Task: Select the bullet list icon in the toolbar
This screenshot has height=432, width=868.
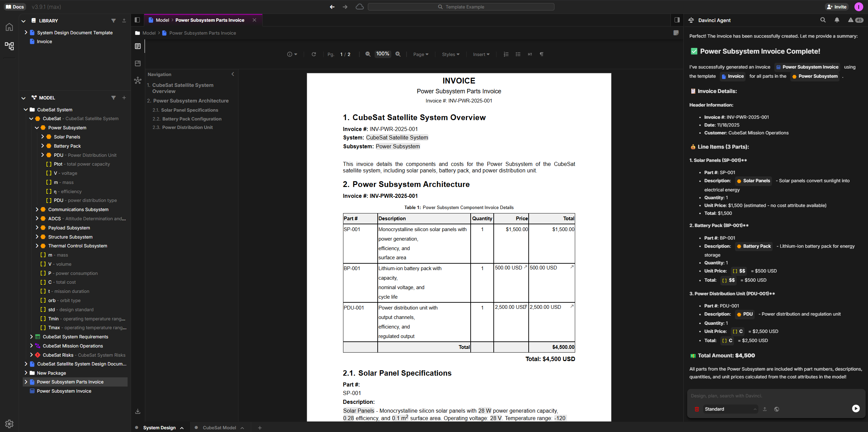Action: 517,54
